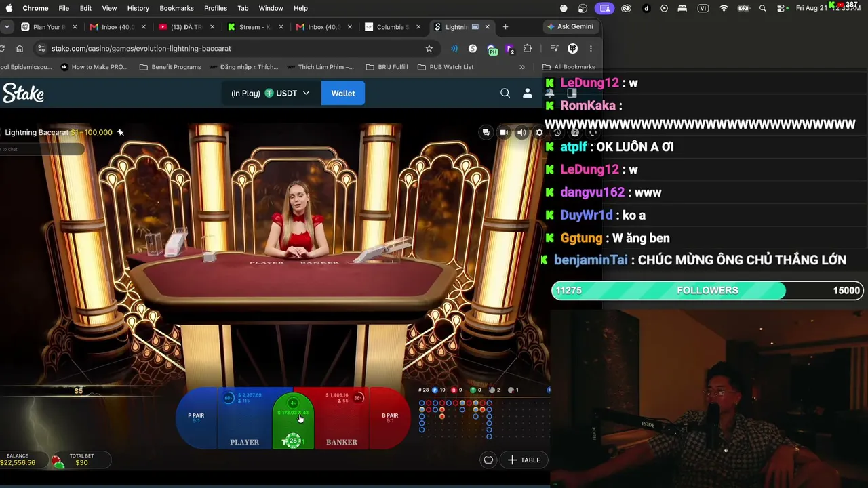Open the Chrome History menu

click(138, 8)
